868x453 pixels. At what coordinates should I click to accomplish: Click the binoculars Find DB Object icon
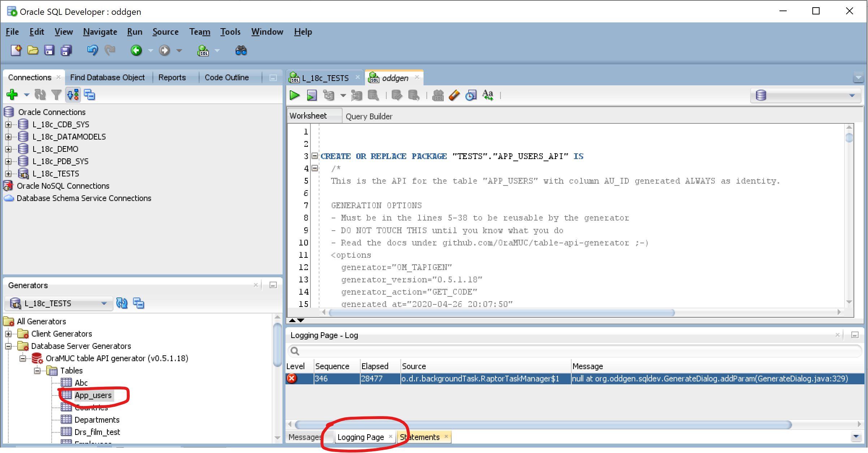click(x=241, y=51)
